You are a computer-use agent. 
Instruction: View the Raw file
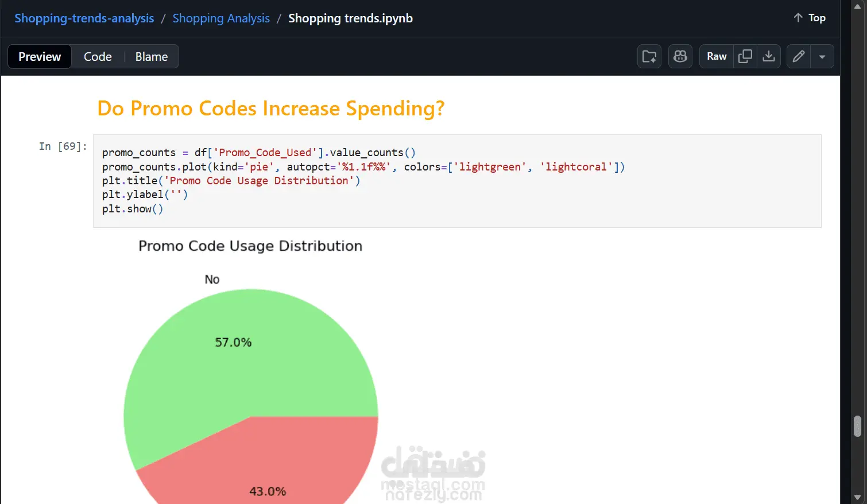point(717,56)
